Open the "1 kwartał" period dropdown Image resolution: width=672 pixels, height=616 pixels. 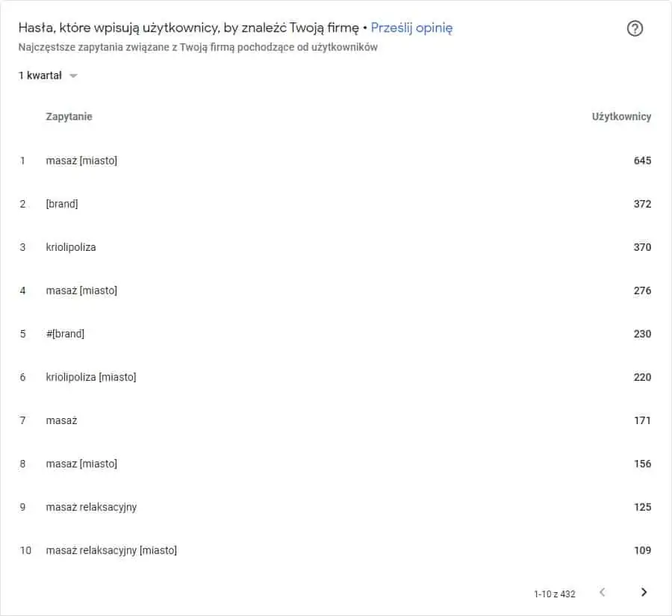point(49,75)
